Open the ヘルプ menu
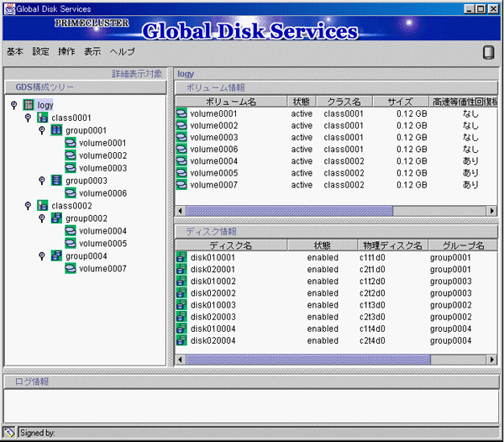The image size is (504, 442). click(x=123, y=51)
